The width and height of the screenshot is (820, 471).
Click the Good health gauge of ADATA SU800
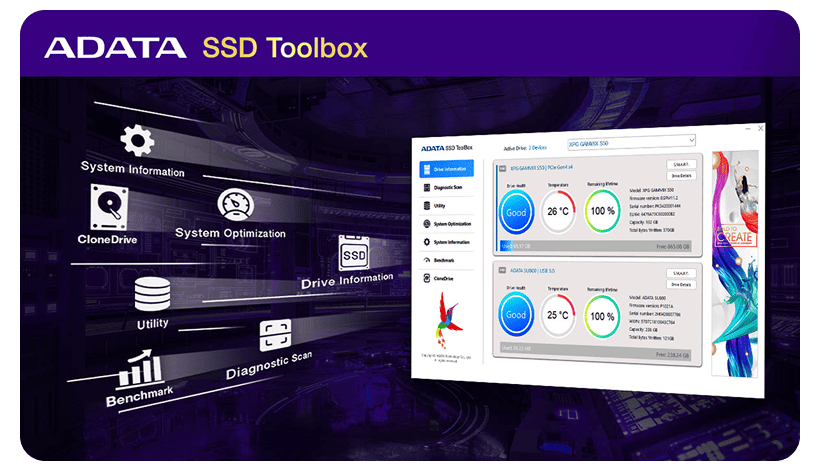point(516,315)
